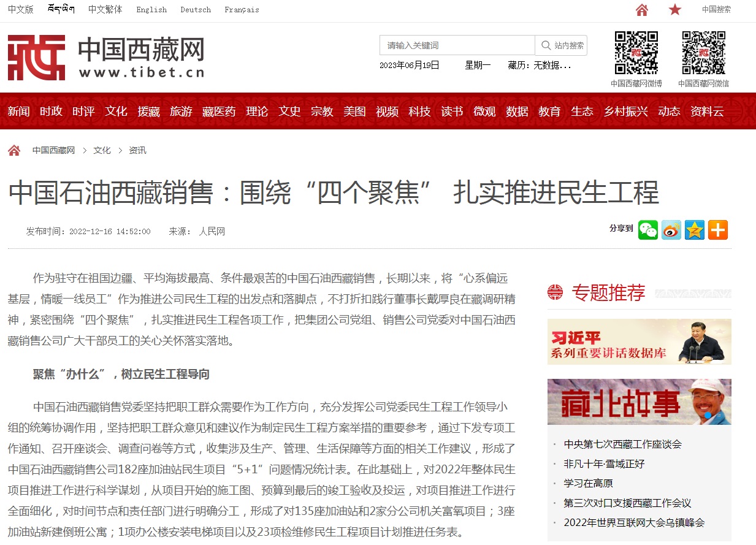Click the 站内搜索 button
The height and width of the screenshot is (545, 756).
(x=561, y=45)
